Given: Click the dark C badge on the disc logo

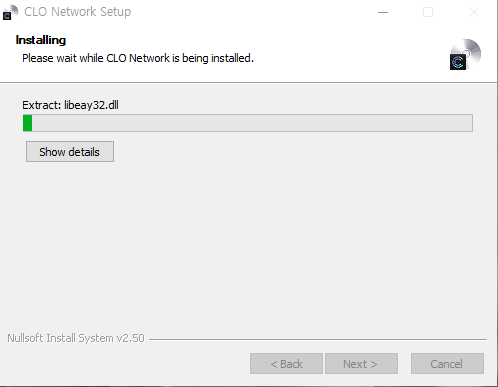Looking at the screenshot, I should (458, 62).
